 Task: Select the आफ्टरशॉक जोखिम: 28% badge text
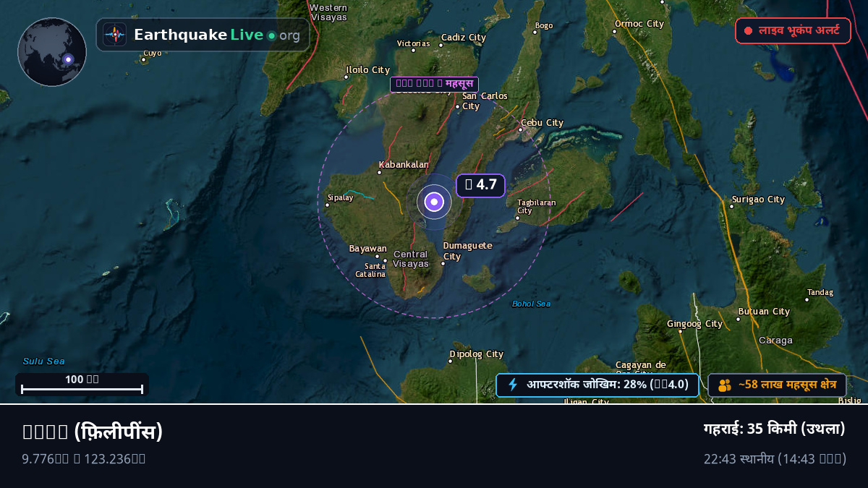[608, 385]
